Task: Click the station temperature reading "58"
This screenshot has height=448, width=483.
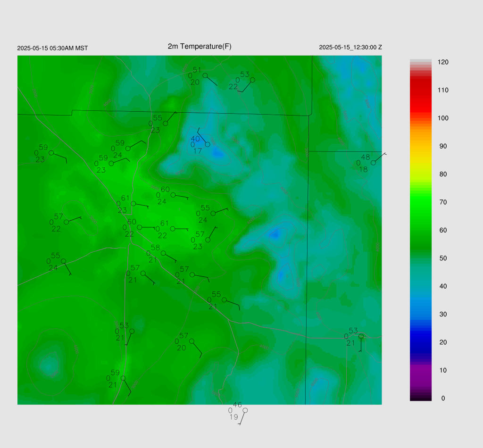Action: [x=155, y=248]
